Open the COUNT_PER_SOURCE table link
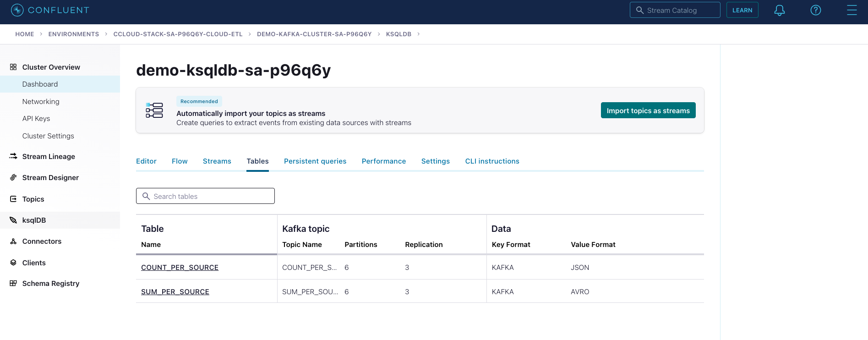Screen dimensions: 868x340 coord(180,268)
